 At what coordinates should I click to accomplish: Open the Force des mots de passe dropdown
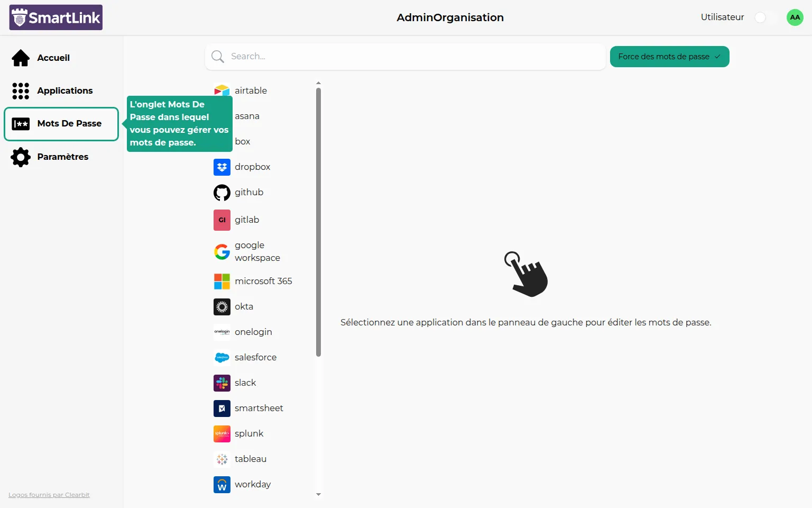(x=669, y=57)
